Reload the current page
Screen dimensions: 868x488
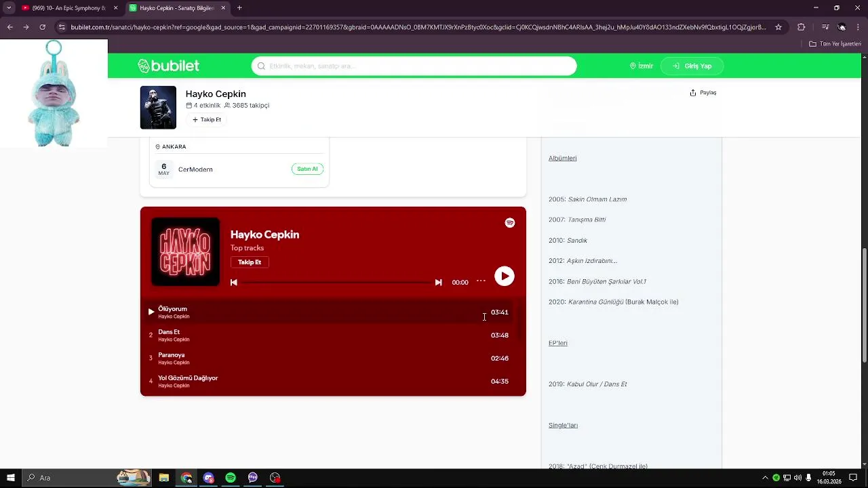(x=42, y=27)
